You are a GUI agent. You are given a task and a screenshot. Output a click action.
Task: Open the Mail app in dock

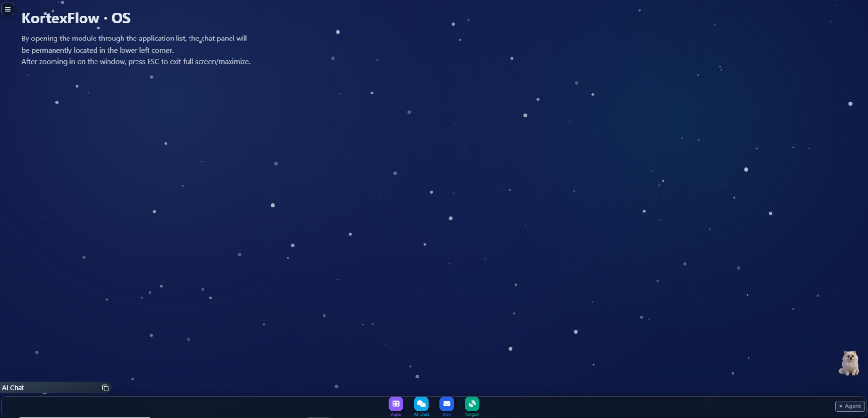(447, 404)
